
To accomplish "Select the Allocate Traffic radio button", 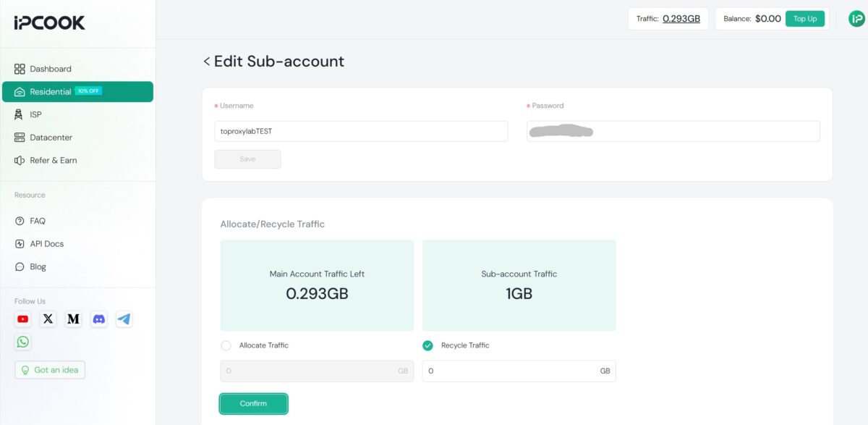I will coord(226,345).
